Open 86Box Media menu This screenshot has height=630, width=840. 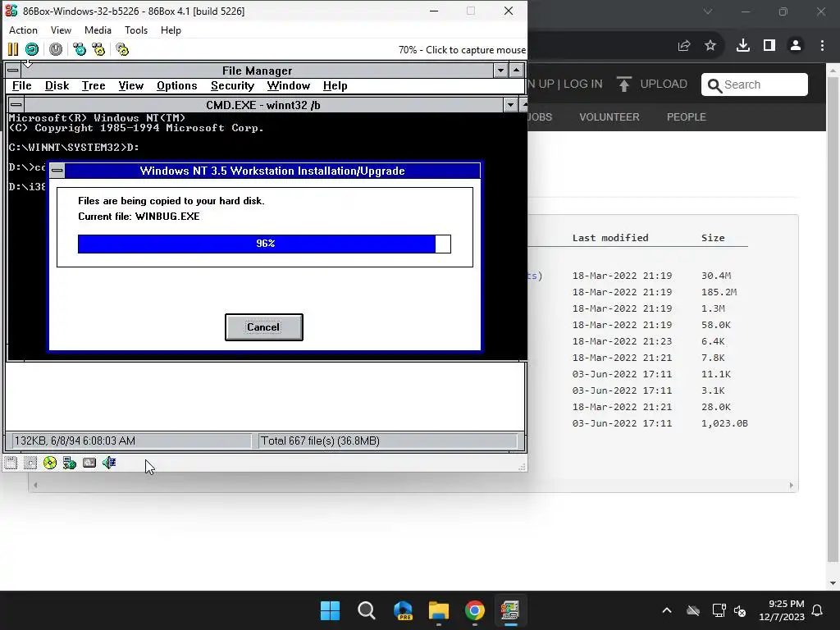98,30
